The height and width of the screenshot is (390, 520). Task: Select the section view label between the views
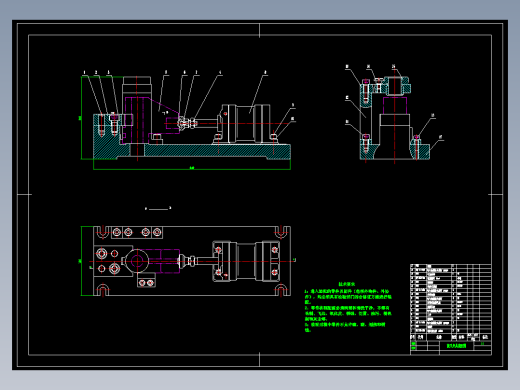(158, 209)
